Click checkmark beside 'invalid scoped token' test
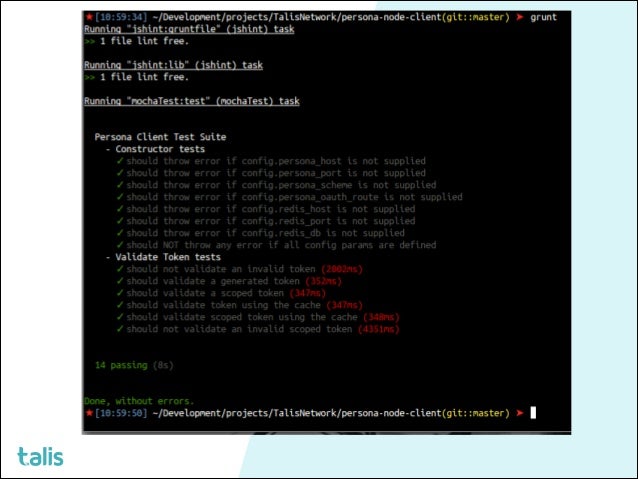The width and height of the screenshot is (638, 479). [x=120, y=329]
